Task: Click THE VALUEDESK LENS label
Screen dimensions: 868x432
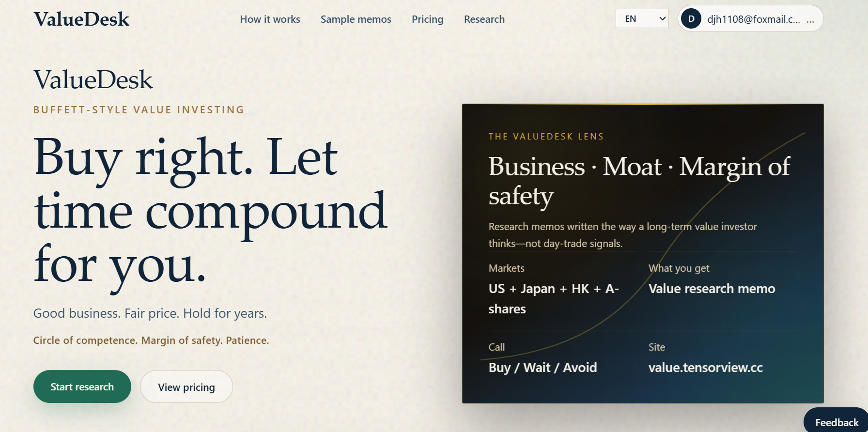Action: click(546, 137)
